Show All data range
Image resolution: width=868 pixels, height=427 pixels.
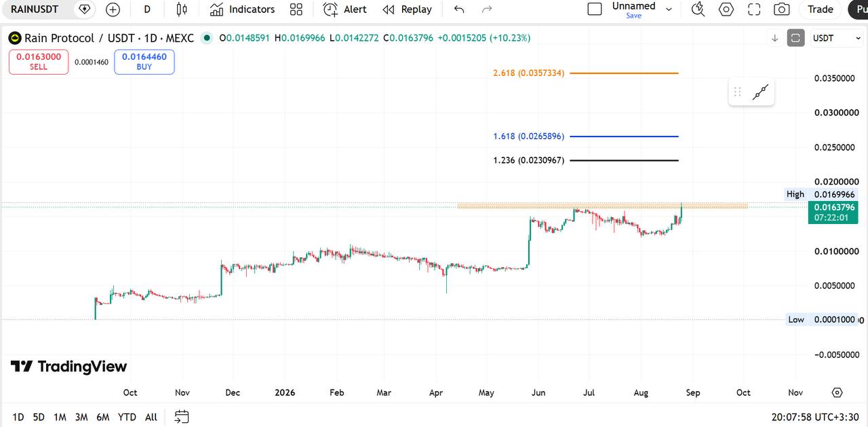pos(151,417)
